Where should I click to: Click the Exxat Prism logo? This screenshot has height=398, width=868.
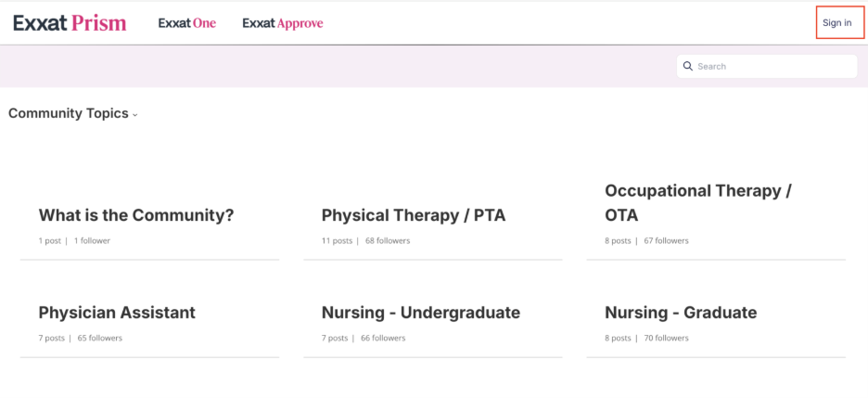pos(70,23)
